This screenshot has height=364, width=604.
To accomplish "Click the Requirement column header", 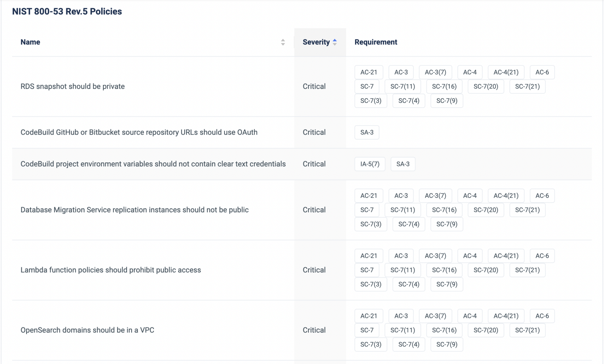I will (376, 42).
